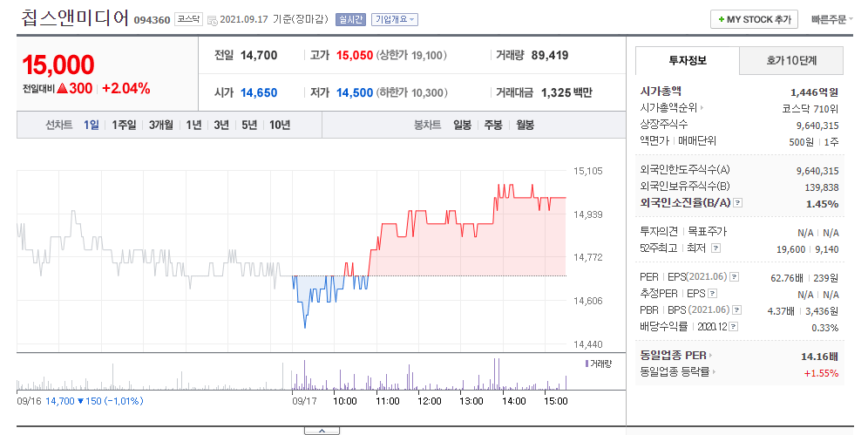The height and width of the screenshot is (435, 868).
Task: Open the 동일업종 등락률 link
Action: 677,372
